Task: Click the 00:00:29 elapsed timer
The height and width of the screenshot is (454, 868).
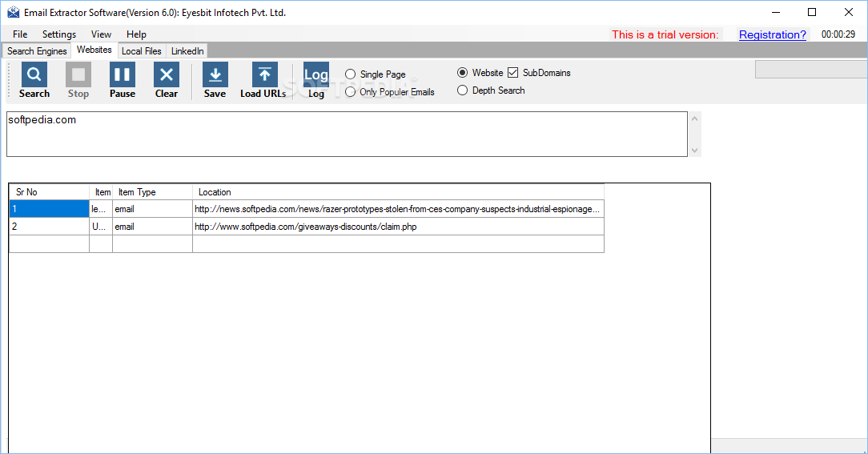Action: click(x=838, y=34)
